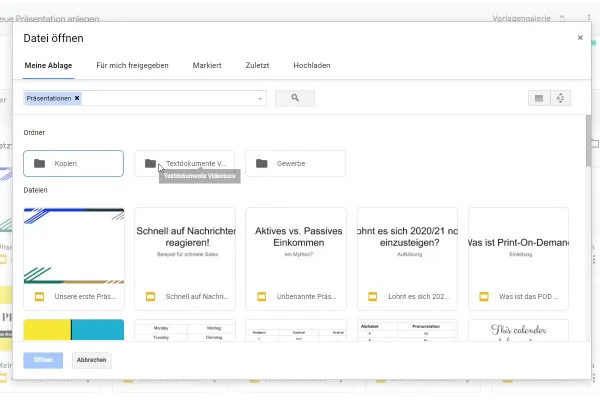Select the Numbers Cardinal table presentation
Screen dimensions: 600x400
pos(296,330)
